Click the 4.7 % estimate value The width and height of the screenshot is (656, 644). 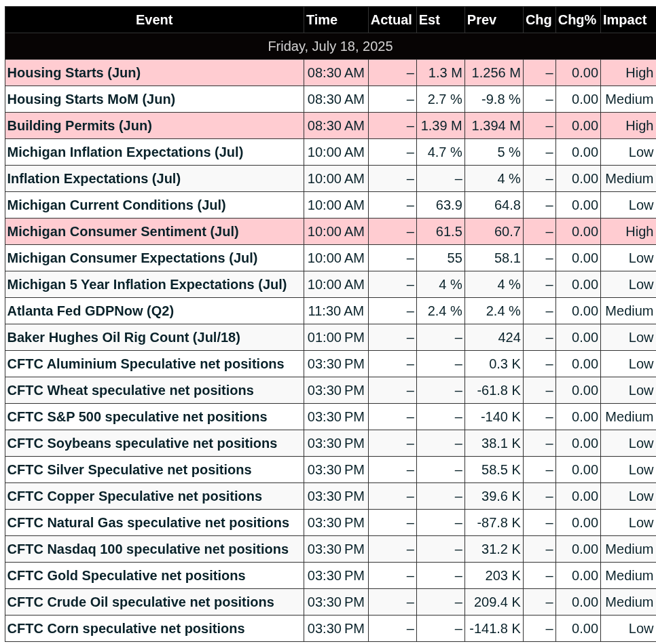point(445,152)
